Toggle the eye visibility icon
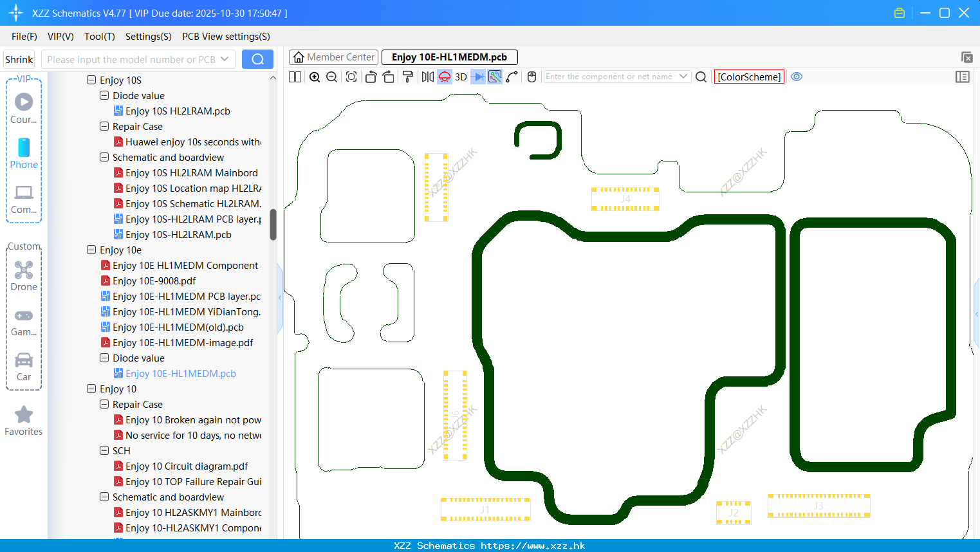 pos(797,77)
